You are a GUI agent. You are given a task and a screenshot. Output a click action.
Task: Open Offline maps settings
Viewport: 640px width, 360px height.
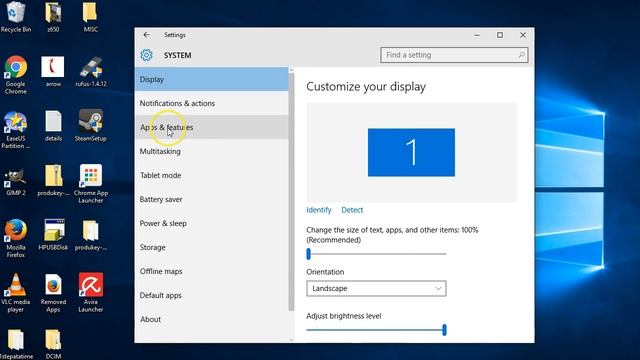coord(211,271)
